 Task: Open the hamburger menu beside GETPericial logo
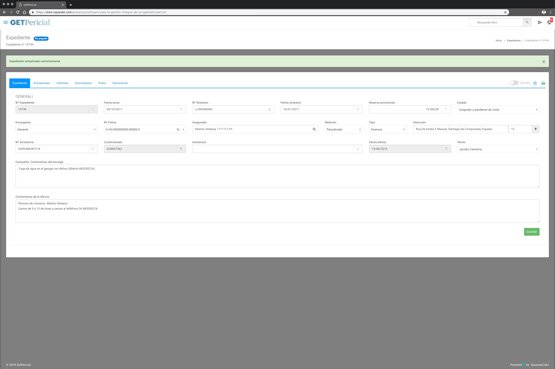coord(5,22)
